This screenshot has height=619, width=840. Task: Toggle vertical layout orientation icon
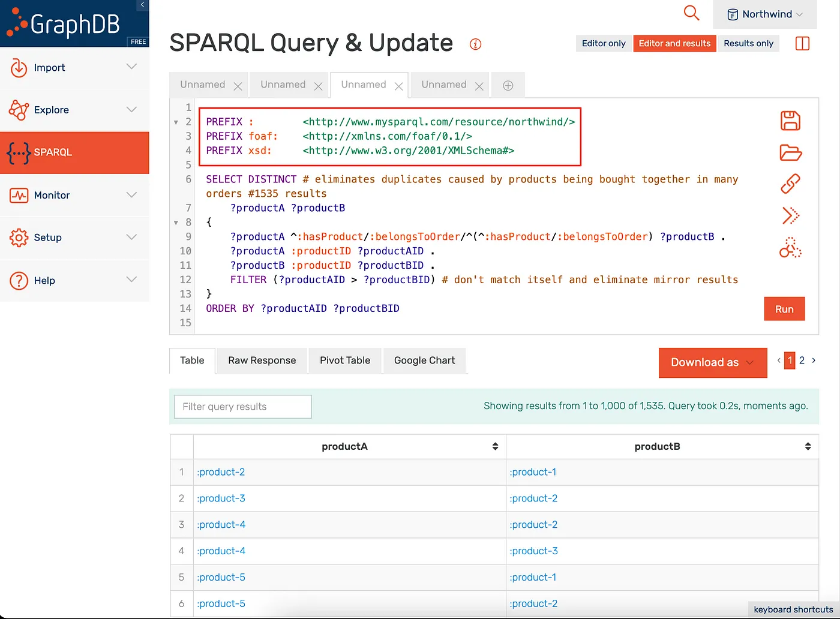[x=802, y=43]
